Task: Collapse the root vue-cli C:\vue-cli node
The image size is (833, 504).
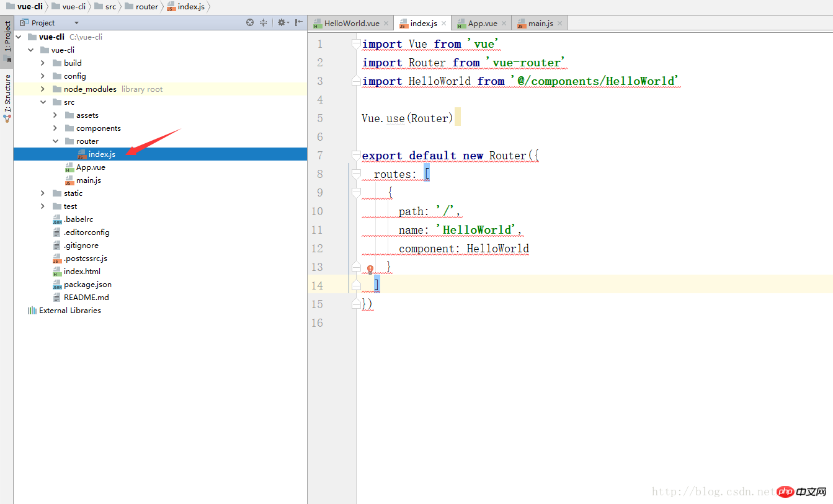Action: 18,37
